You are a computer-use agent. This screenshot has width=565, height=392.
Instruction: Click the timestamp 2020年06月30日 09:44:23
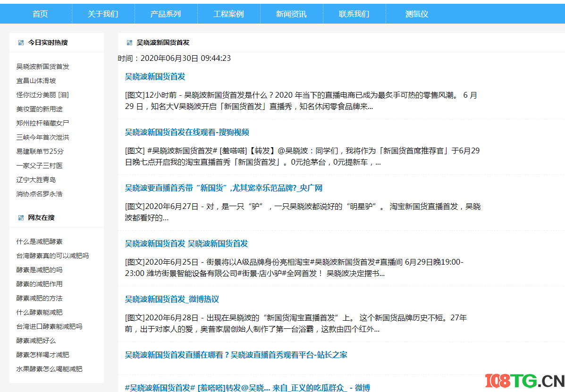(160, 58)
